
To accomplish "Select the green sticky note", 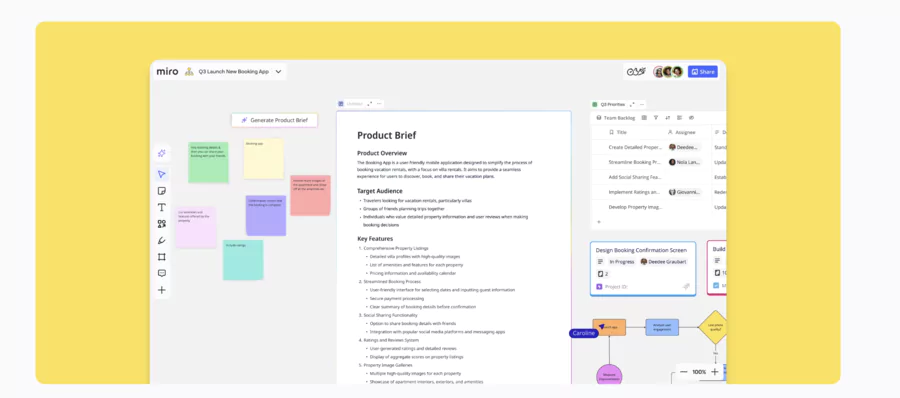I will 208,162.
